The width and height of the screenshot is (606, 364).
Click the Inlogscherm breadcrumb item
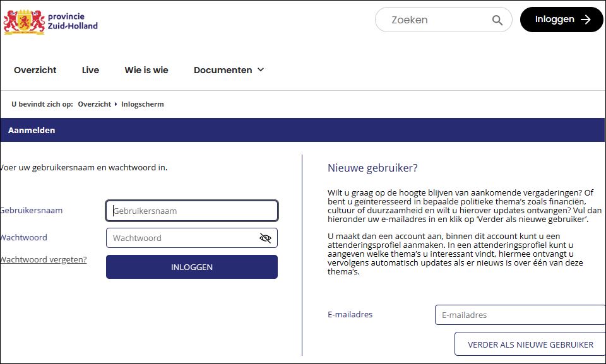[x=143, y=104]
